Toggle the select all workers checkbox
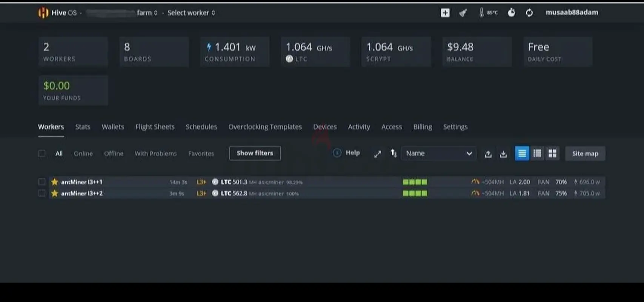644x302 pixels. pos(42,153)
